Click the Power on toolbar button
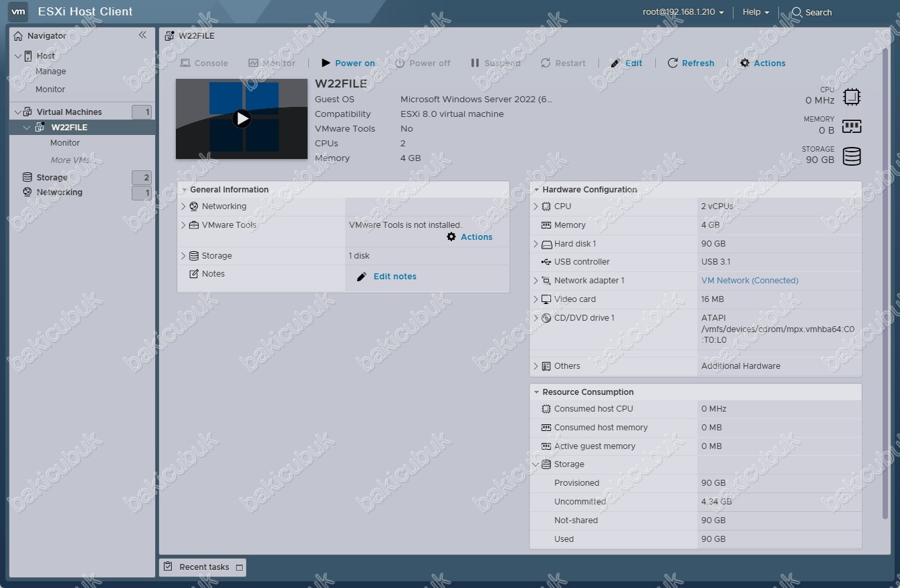This screenshot has height=588, width=900. tap(348, 63)
